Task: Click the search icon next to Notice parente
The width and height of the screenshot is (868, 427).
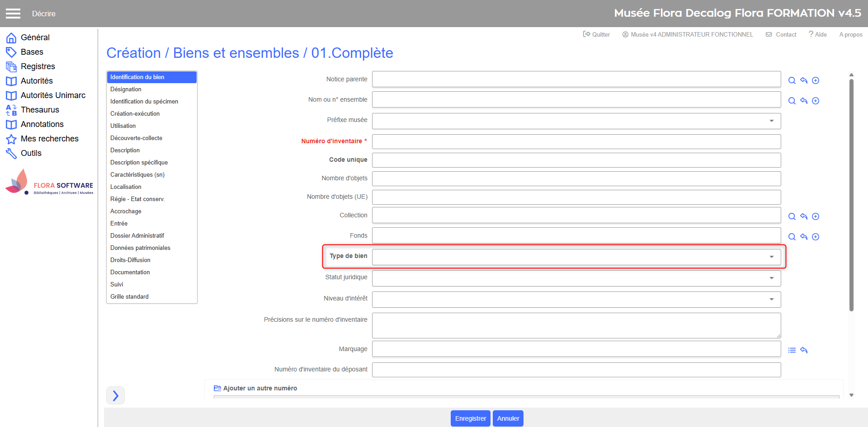Action: coord(792,80)
